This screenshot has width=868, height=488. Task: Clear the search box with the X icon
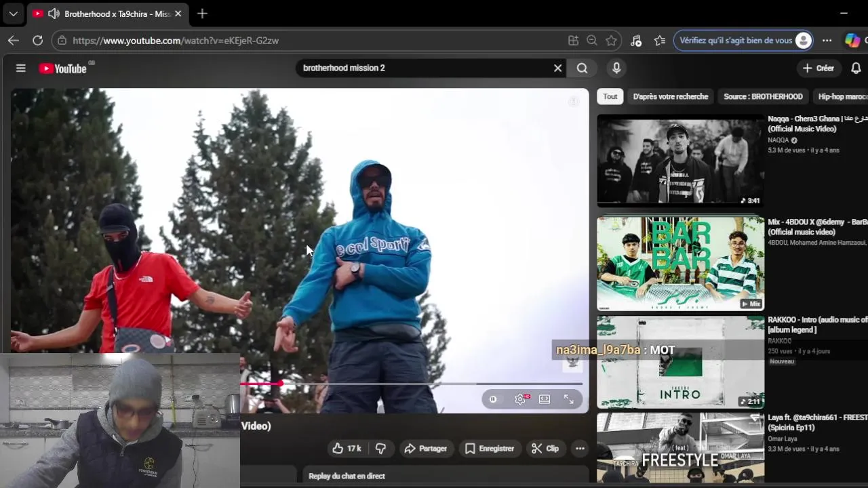[557, 68]
